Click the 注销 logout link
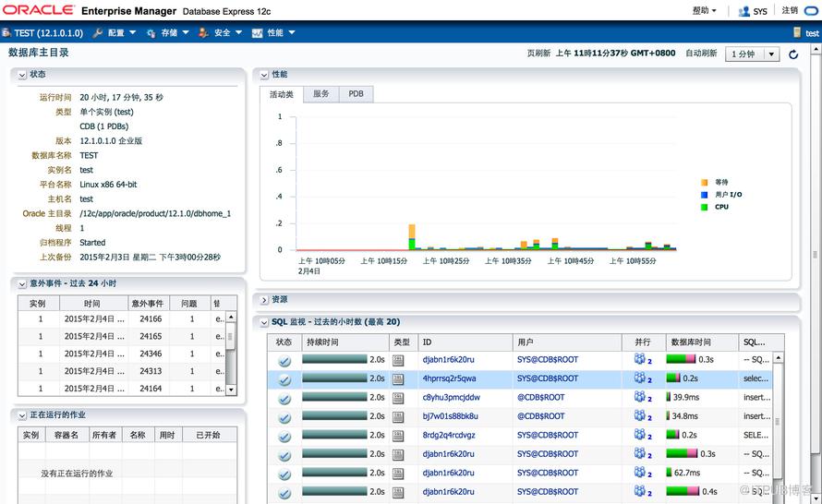 point(790,11)
